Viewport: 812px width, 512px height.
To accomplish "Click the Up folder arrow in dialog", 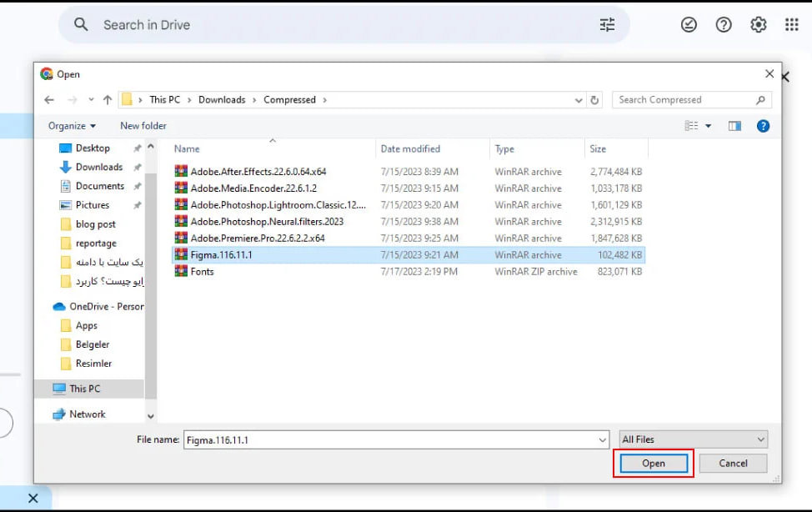I will [108, 100].
